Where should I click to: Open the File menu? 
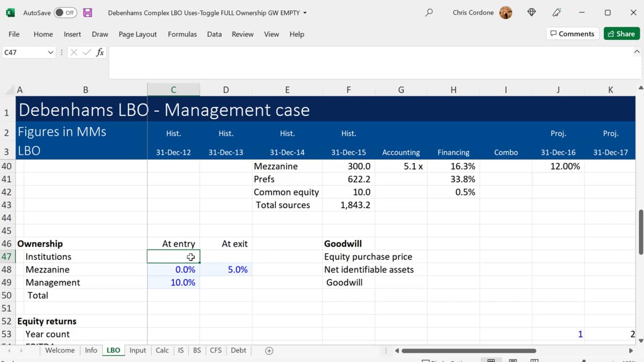pyautogui.click(x=14, y=34)
